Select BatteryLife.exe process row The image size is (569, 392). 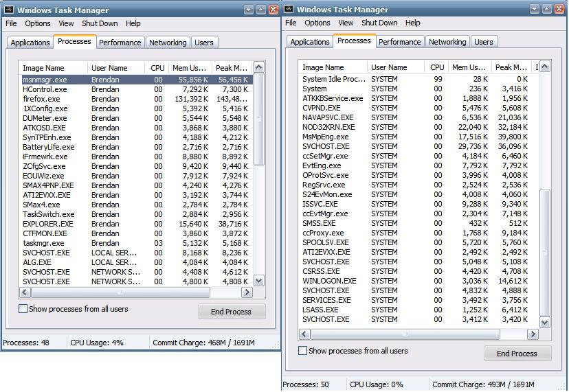tap(137, 147)
